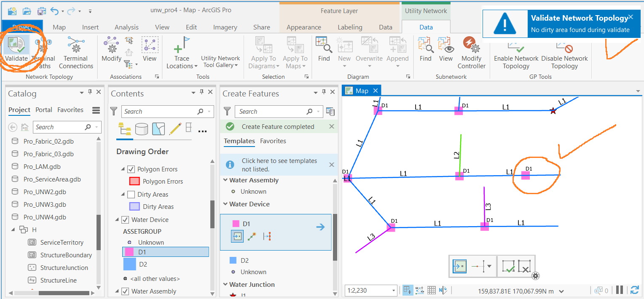Open project icon in quick access toolbar
Image resolution: width=644 pixels, height=299 pixels.
tap(27, 11)
